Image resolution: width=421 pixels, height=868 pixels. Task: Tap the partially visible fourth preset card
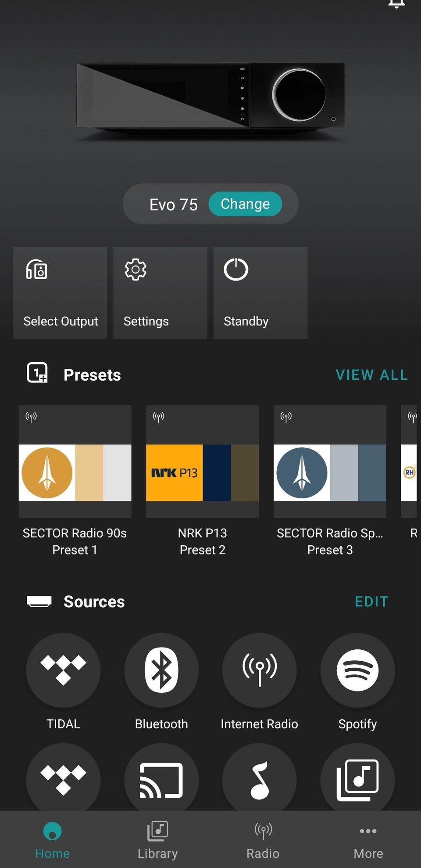(409, 461)
